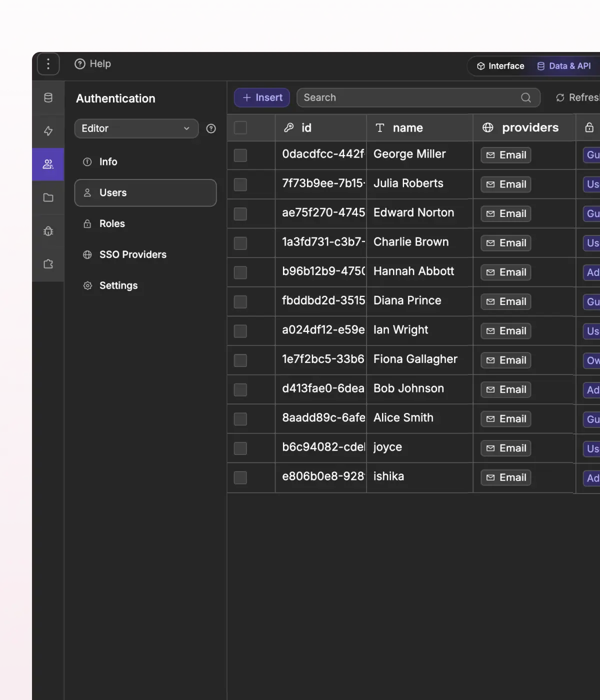Toggle the select-all header checkbox
This screenshot has width=600, height=700.
pos(240,128)
